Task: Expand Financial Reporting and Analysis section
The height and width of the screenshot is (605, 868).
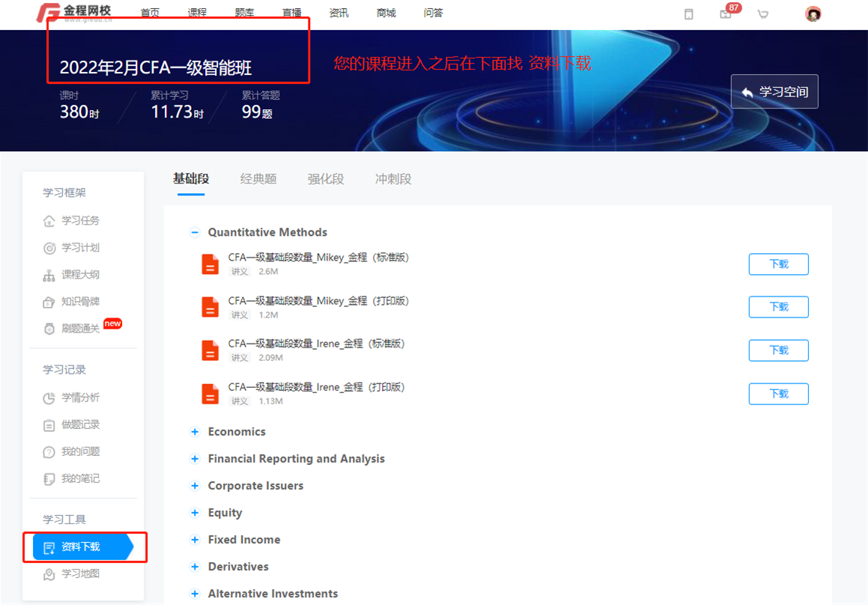Action: [x=194, y=459]
